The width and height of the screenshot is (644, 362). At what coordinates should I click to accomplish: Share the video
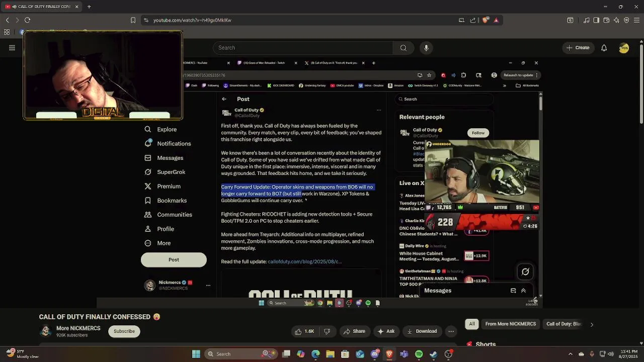click(354, 331)
